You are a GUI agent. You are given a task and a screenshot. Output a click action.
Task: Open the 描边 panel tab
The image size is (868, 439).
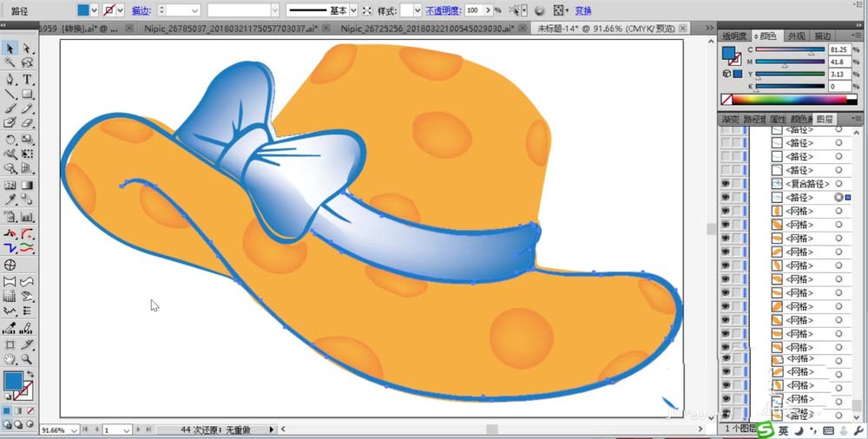(822, 36)
